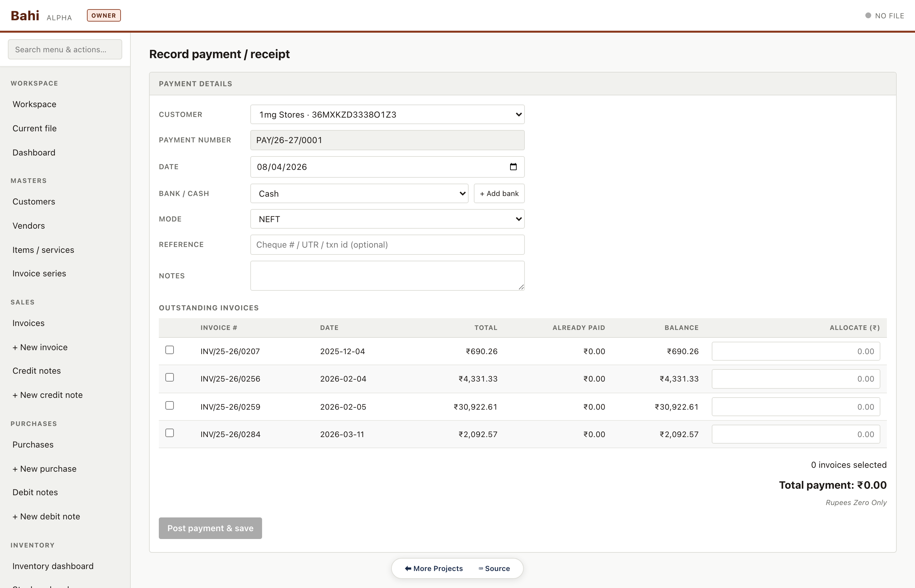
Task: Click the + Add bank button
Action: [x=499, y=194]
